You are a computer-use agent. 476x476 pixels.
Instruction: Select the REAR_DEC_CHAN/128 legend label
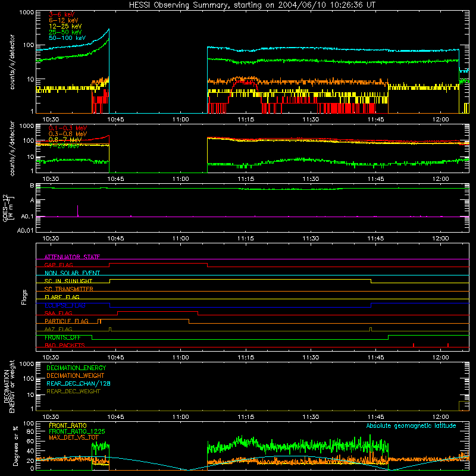coord(79,383)
